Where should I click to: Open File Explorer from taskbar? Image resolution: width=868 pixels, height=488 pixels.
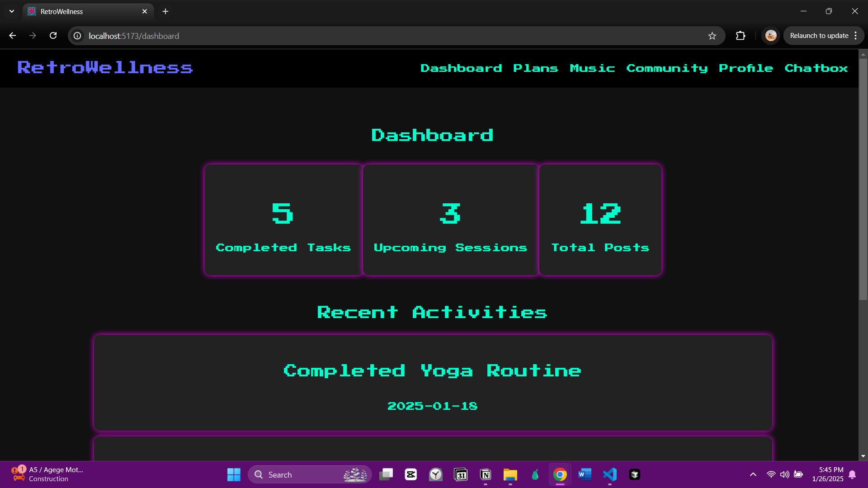(x=510, y=474)
